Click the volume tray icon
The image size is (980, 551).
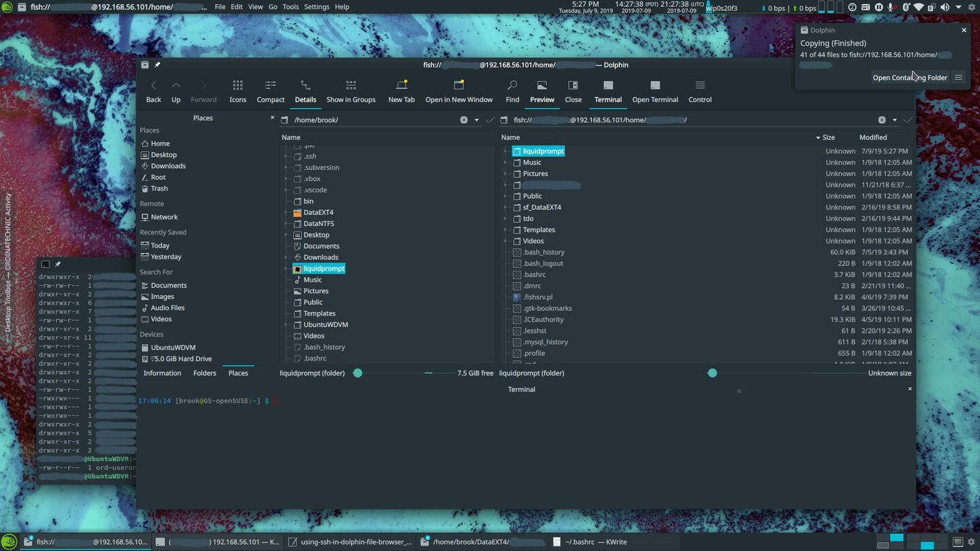click(x=945, y=7)
